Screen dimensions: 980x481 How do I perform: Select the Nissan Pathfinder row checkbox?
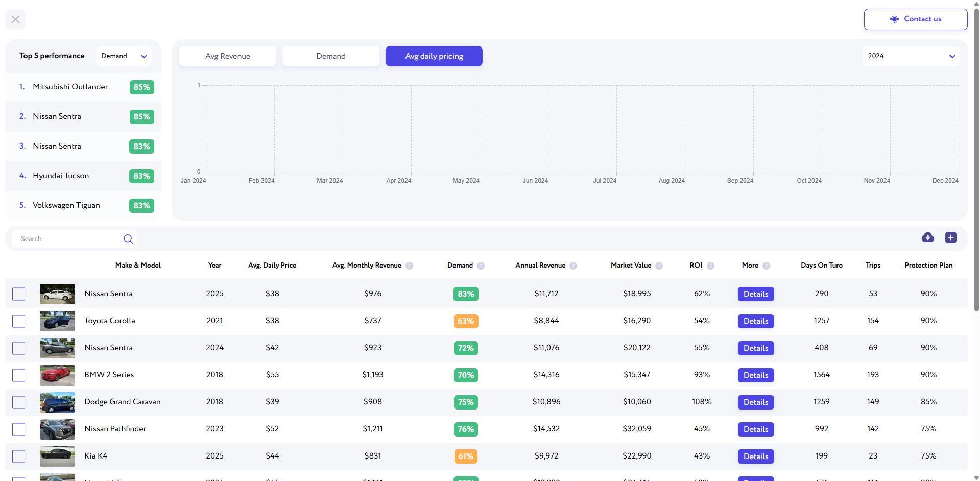(x=18, y=429)
